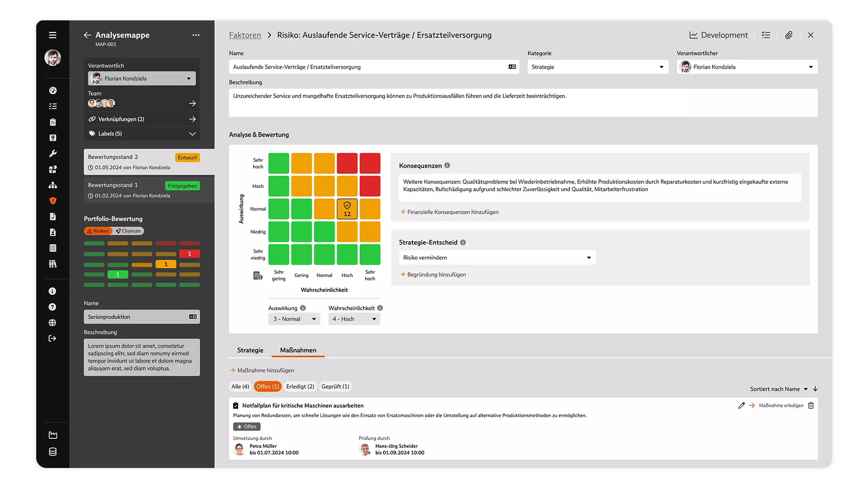
Task: Open the Verantwortlicher dropdown in the header form
Action: pyautogui.click(x=747, y=67)
